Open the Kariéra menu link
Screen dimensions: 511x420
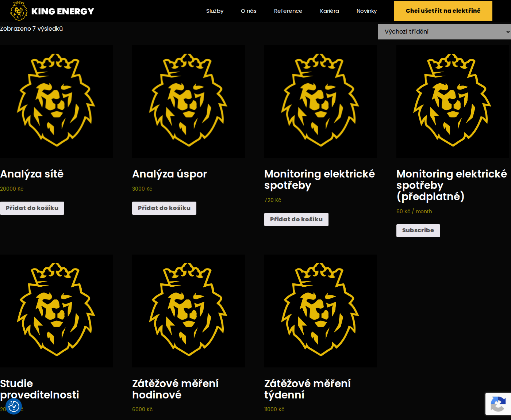pos(329,11)
